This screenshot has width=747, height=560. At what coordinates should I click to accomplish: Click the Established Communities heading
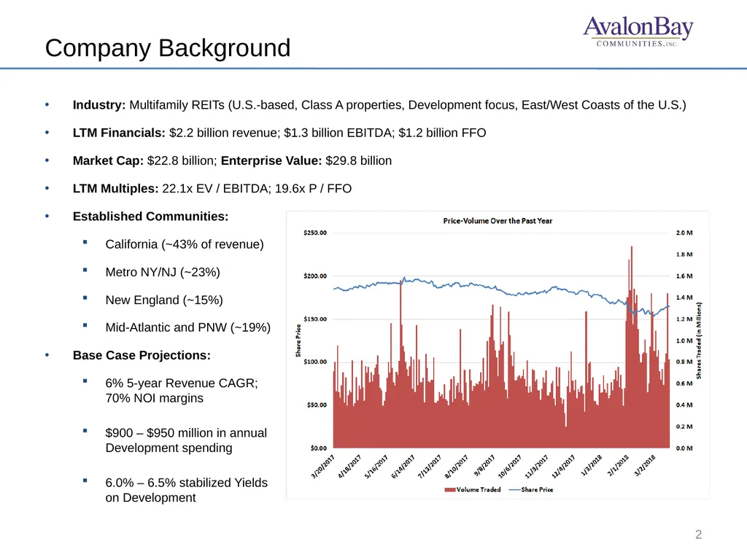coord(150,217)
